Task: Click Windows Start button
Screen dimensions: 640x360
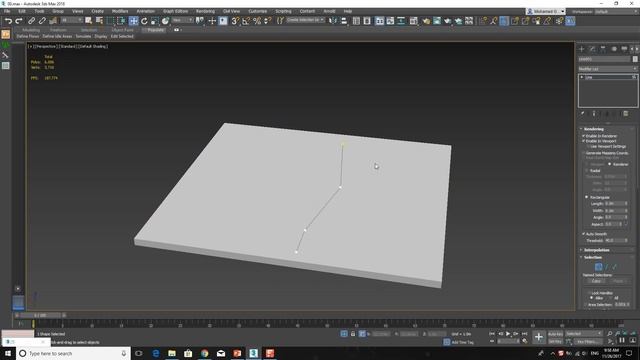Action: (x=8, y=353)
